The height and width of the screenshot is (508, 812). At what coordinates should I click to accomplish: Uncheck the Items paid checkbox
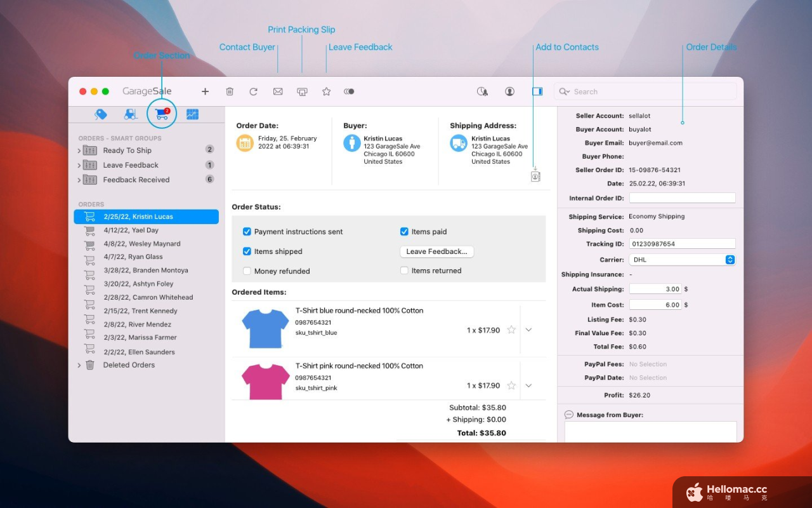[404, 232]
